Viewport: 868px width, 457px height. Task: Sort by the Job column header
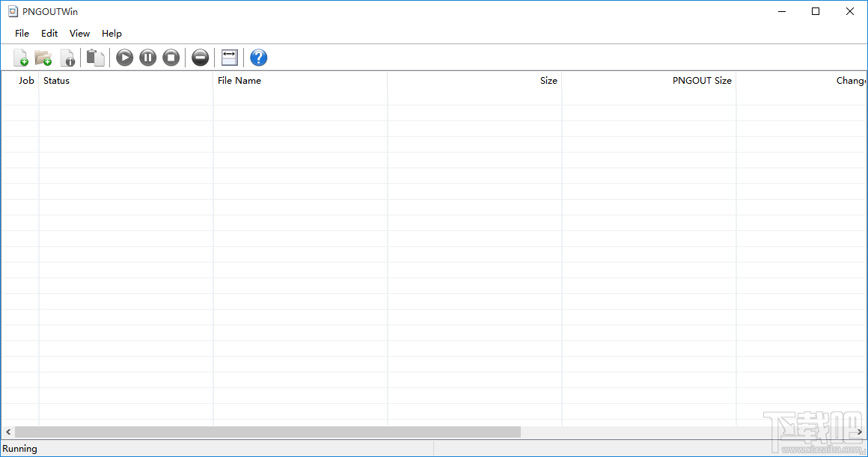pyautogui.click(x=20, y=81)
